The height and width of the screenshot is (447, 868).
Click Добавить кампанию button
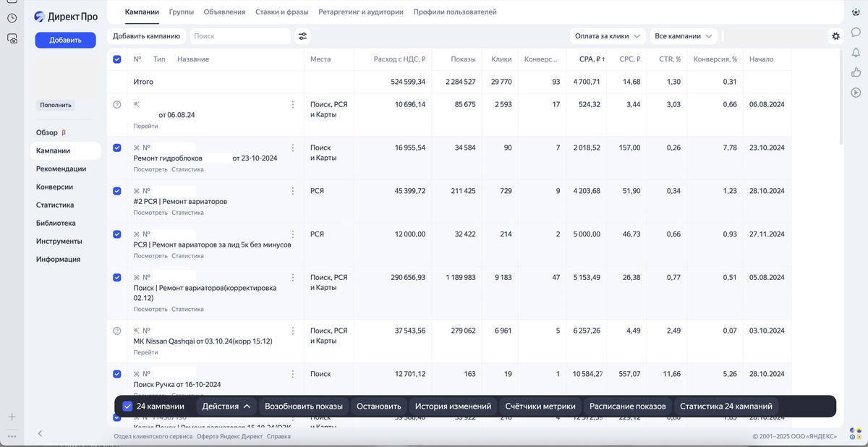click(x=146, y=36)
